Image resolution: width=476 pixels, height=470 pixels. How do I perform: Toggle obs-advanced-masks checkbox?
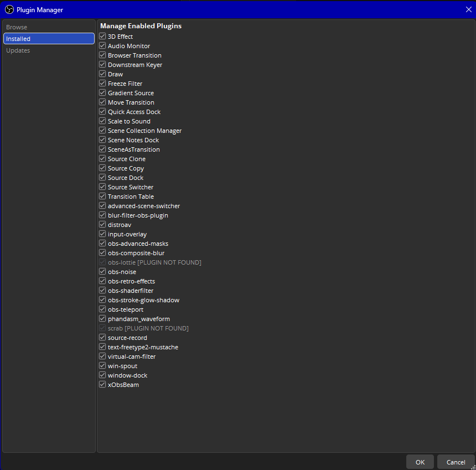coord(102,244)
